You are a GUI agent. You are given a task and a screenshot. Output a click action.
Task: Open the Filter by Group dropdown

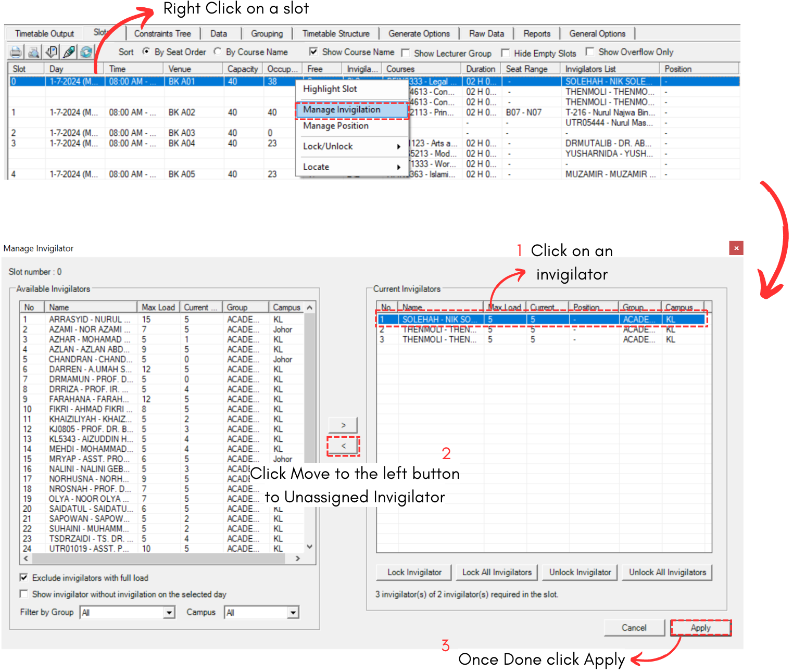169,613
